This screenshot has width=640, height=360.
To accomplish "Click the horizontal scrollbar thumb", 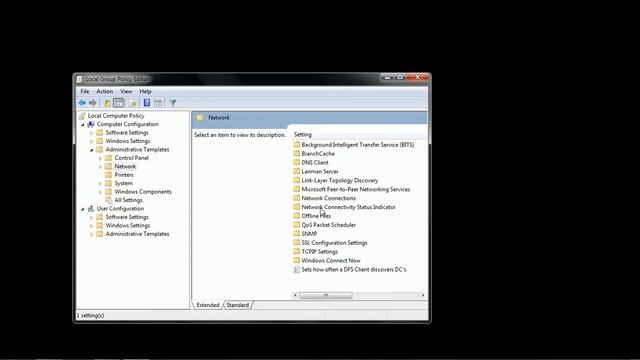I will 326,295.
